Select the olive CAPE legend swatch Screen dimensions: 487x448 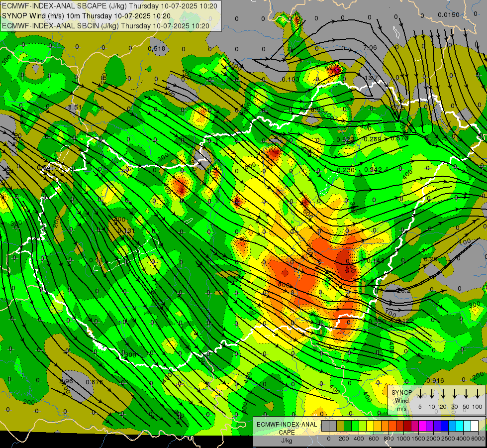340,426
